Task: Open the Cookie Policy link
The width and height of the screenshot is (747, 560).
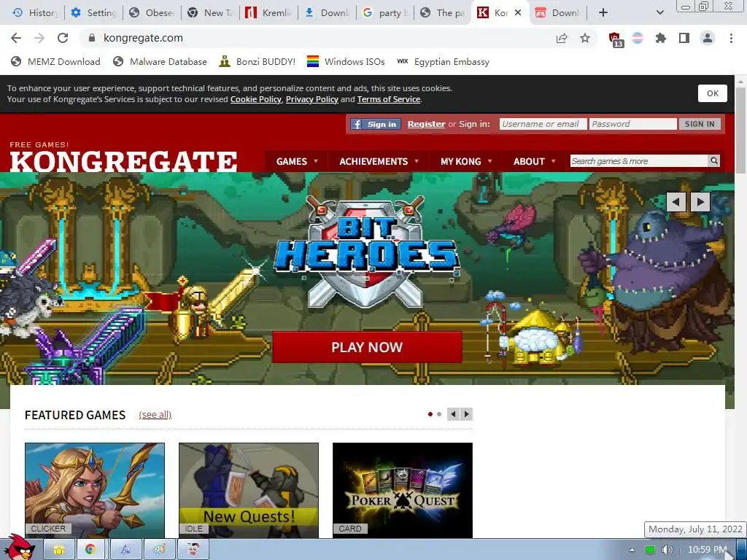Action: 256,99
